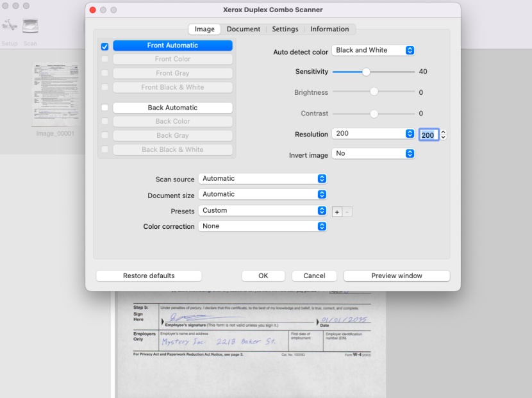Open the Settings tab

coord(285,29)
